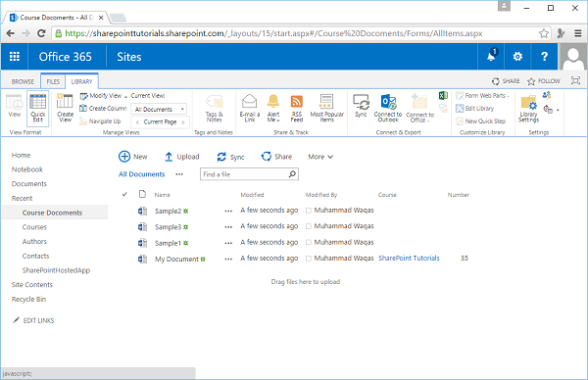Viewport: 588px width, 380px height.
Task: Tick checkbox beside Sample2 modified-by name
Action: [x=309, y=211]
